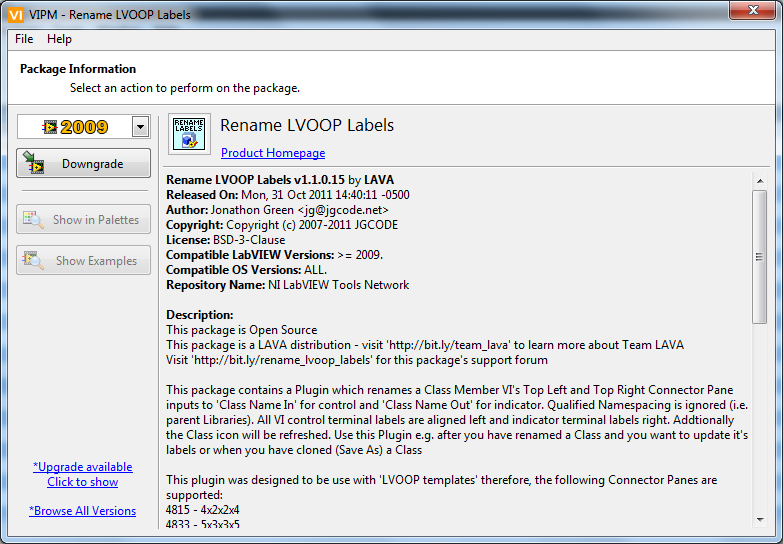Click the 'This package is Open Source' line
Image resolution: width=783 pixels, height=544 pixels.
tap(242, 330)
